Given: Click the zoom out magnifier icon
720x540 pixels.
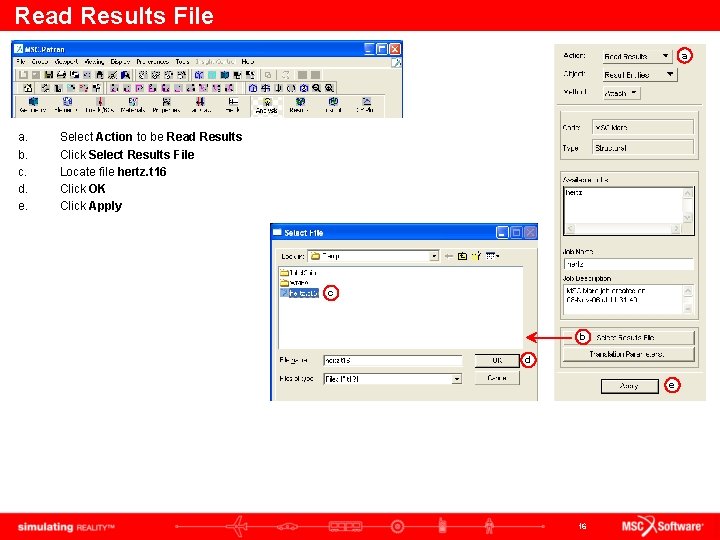Looking at the screenshot, I should pos(316,88).
